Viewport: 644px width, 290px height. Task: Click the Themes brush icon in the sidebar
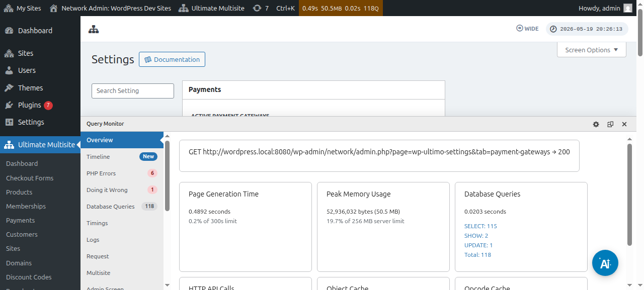coord(9,88)
